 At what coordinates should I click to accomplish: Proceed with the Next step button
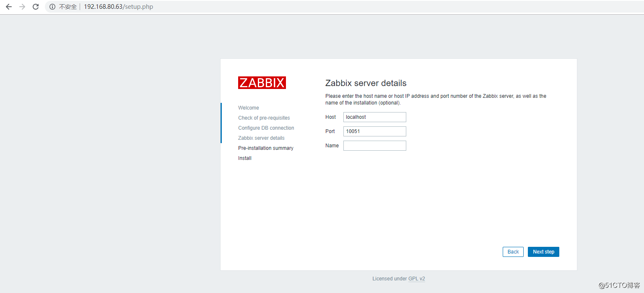pos(543,252)
